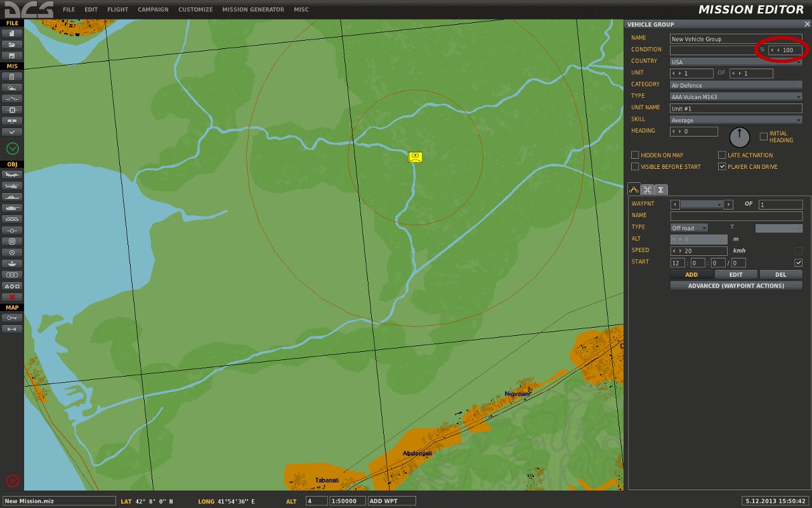Image resolution: width=812 pixels, height=508 pixels.
Task: Click the Advanced (Waypoint Actions) button
Action: point(736,286)
